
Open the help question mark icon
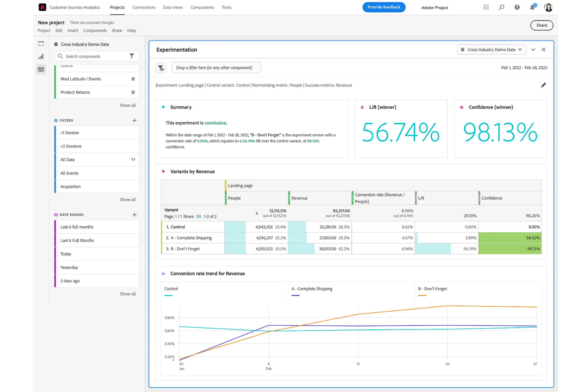(517, 7)
